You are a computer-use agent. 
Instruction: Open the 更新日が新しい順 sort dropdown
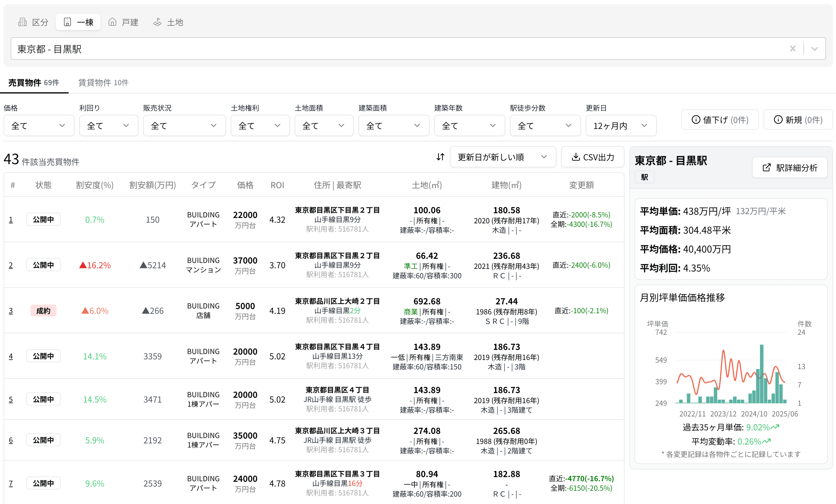(503, 157)
